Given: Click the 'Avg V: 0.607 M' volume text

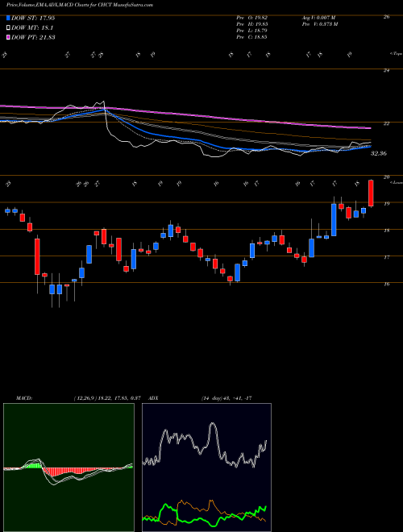Looking at the screenshot, I should (x=320, y=17).
